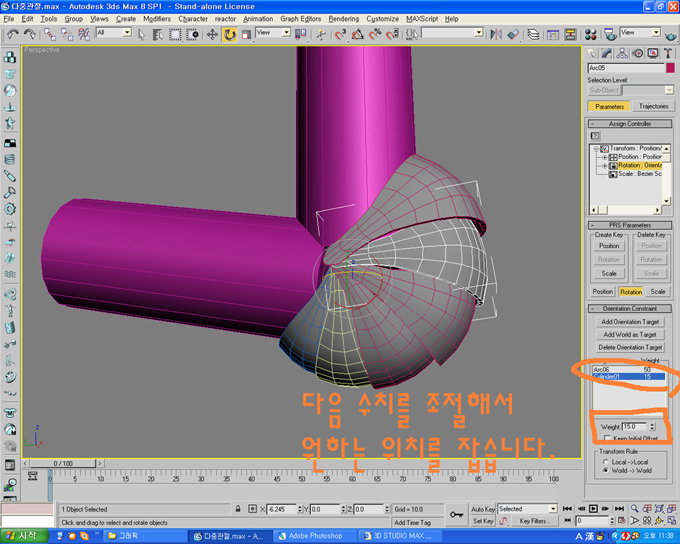The height and width of the screenshot is (544, 680).
Task: Click the Arc05 object color swatch
Action: click(670, 68)
